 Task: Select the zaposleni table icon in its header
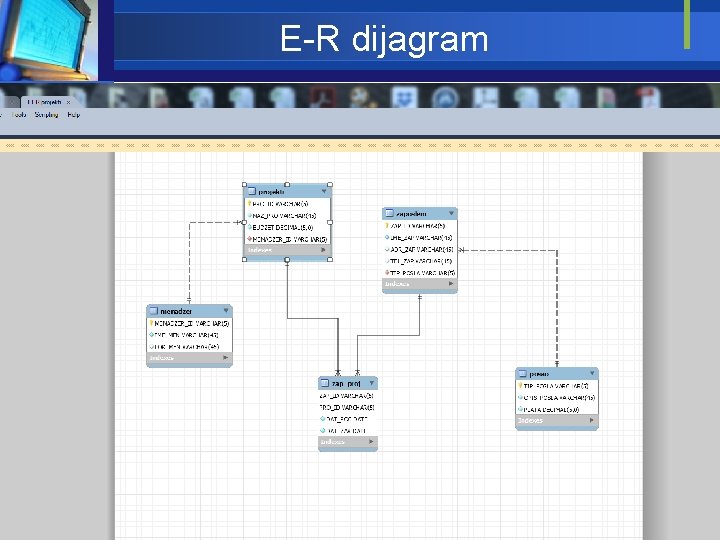tap(389, 213)
